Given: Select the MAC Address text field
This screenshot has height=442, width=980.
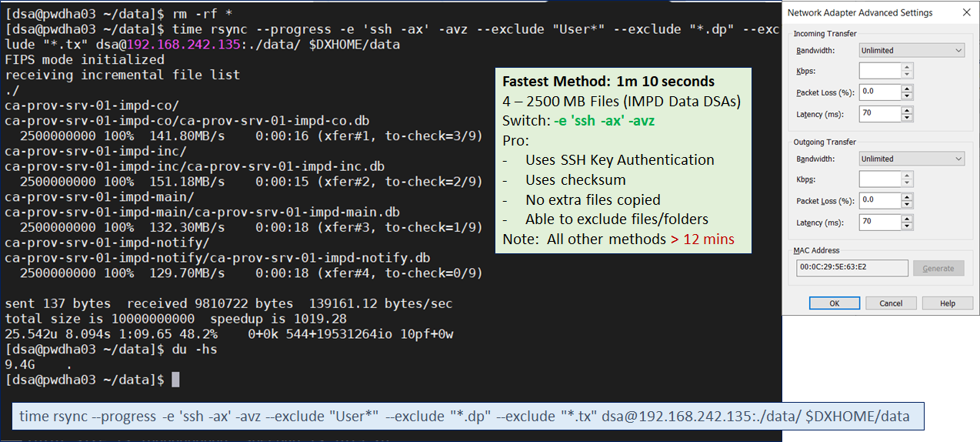Looking at the screenshot, I should 852,268.
